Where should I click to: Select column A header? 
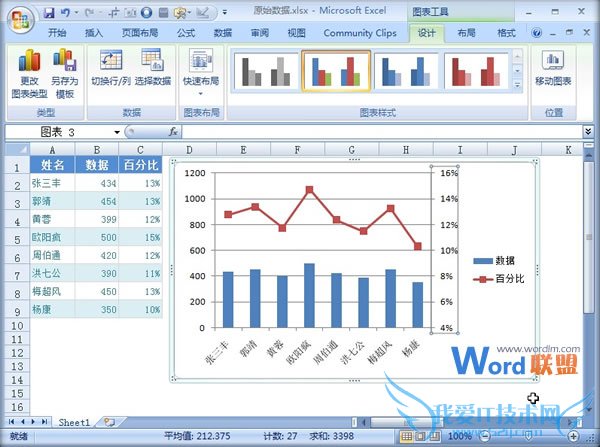[52, 150]
